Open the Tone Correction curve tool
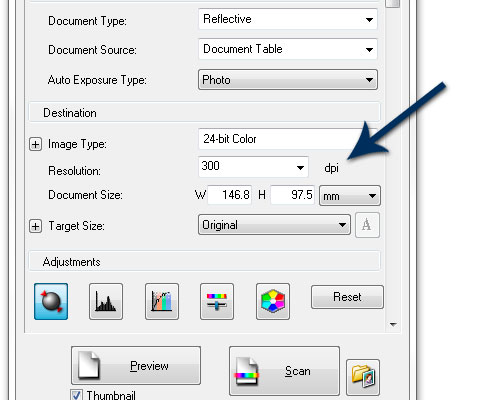The height and width of the screenshot is (400, 500). [162, 301]
